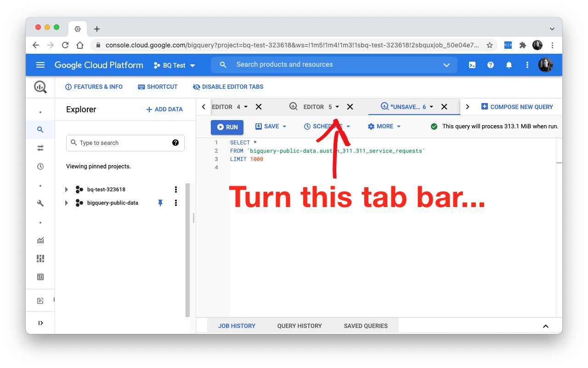Open actions menu for bq-test-323618
The height and width of the screenshot is (368, 588).
pos(175,190)
